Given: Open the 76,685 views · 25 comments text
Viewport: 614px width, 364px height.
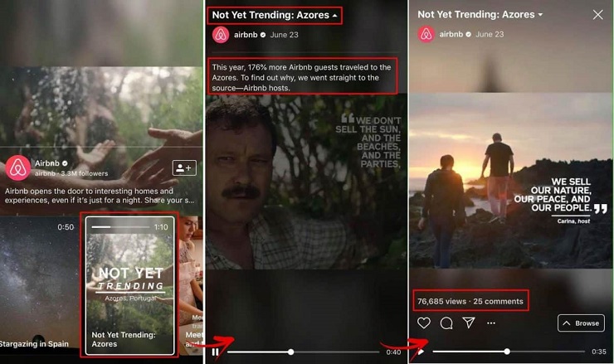Looking at the screenshot, I should [470, 301].
